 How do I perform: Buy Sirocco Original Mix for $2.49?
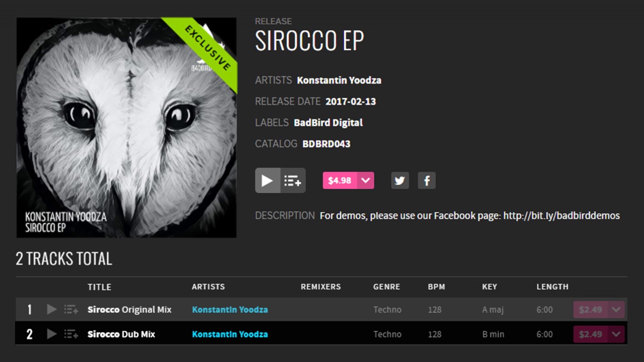pyautogui.click(x=591, y=310)
